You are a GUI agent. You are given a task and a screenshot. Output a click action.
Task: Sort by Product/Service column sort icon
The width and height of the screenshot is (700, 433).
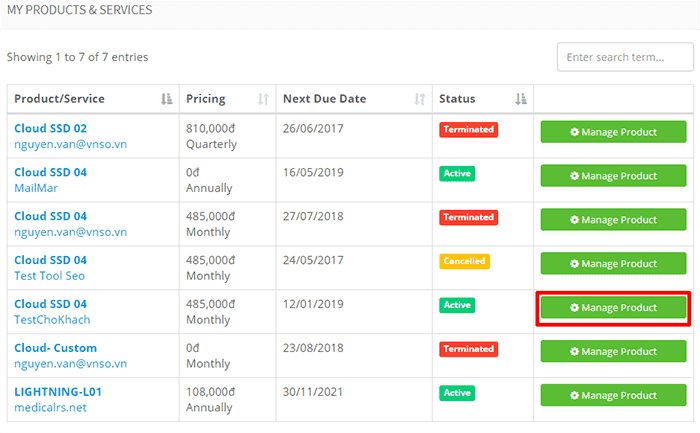167,99
